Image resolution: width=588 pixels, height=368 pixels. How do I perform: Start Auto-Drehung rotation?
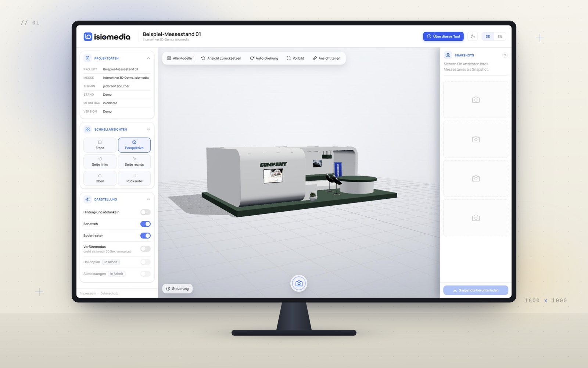264,58
